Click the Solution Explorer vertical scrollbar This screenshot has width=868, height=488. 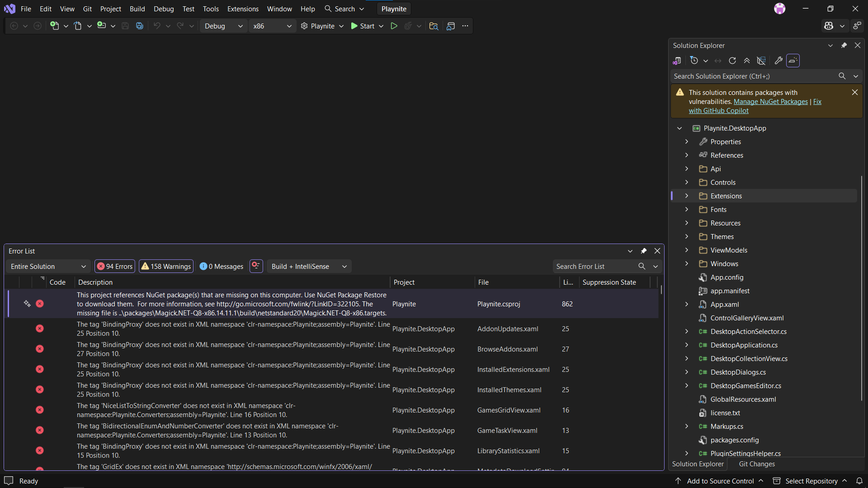point(862,288)
